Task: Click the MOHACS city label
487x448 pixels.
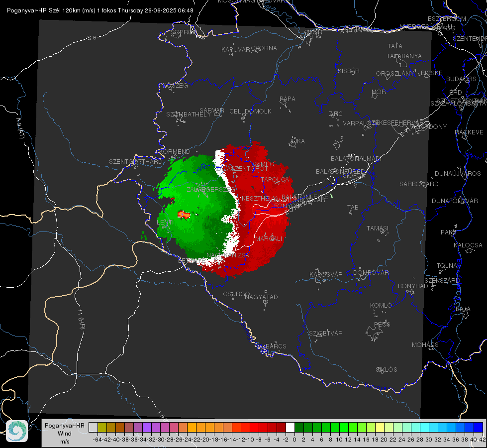Action: [x=425, y=345]
